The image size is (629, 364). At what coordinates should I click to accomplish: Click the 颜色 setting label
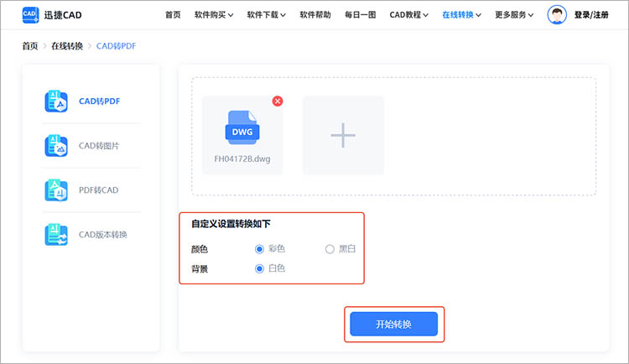(200, 249)
